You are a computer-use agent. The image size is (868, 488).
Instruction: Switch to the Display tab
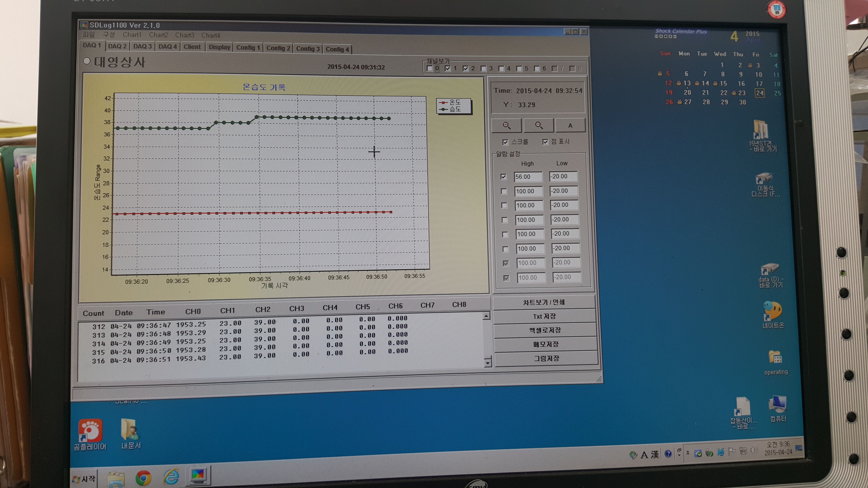(x=219, y=47)
